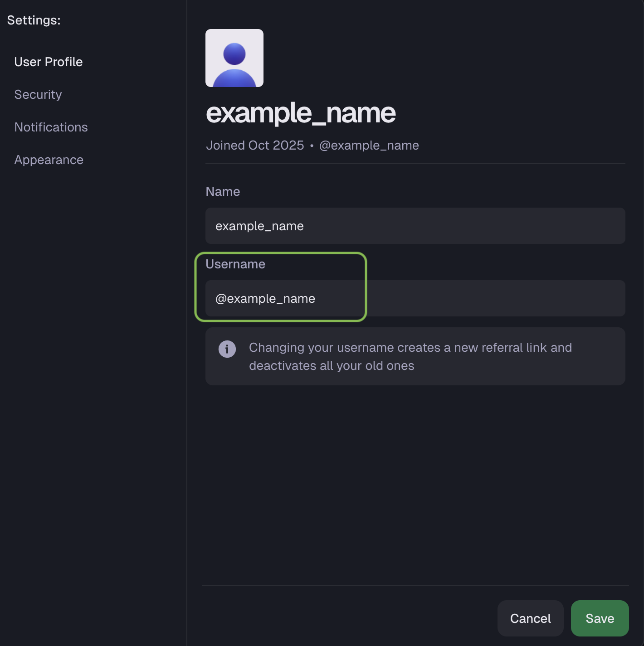Click the Username field label

[235, 264]
